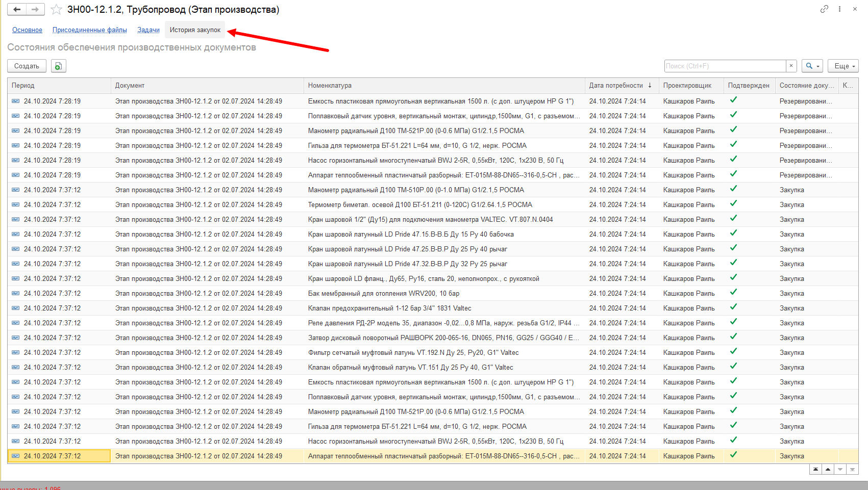Select the Кран шаровой 47.25 рычаг nomenclature cell

coord(444,249)
